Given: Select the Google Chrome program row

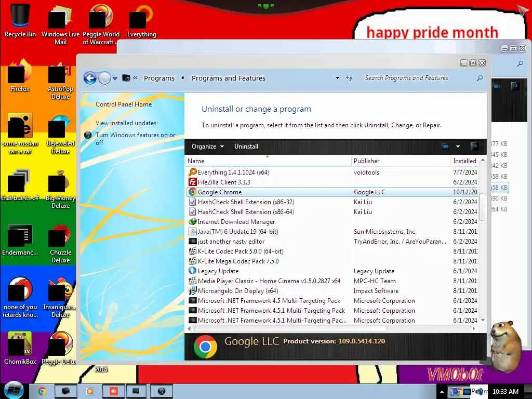Looking at the screenshot, I should tap(332, 192).
